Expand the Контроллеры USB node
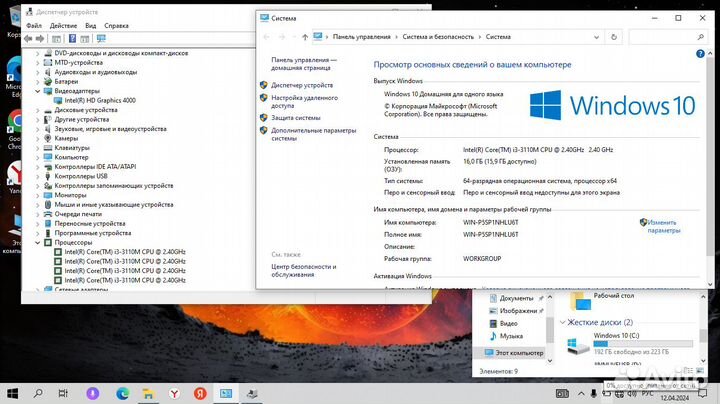Image resolution: width=720 pixels, height=404 pixels. (x=38, y=176)
